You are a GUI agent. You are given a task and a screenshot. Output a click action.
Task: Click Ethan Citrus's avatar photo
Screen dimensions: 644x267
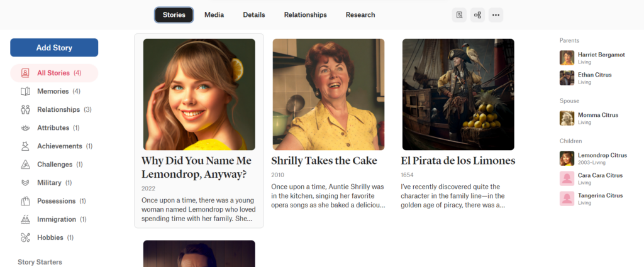pyautogui.click(x=567, y=78)
